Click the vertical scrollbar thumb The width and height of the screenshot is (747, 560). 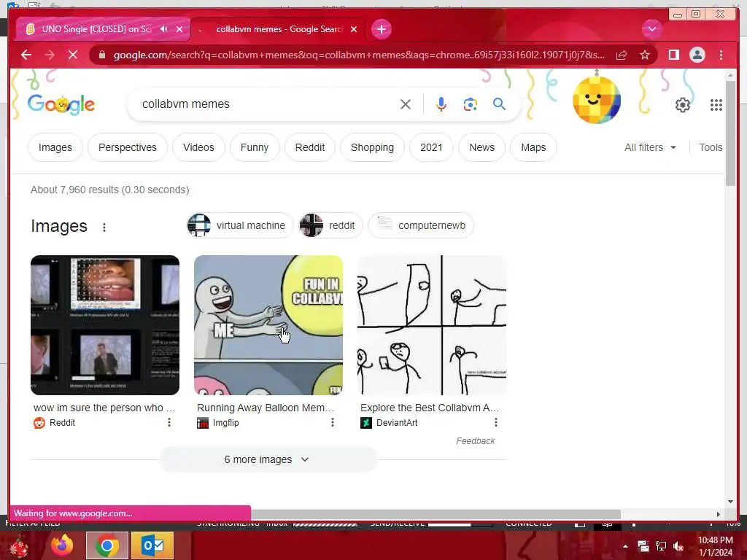pos(731,133)
